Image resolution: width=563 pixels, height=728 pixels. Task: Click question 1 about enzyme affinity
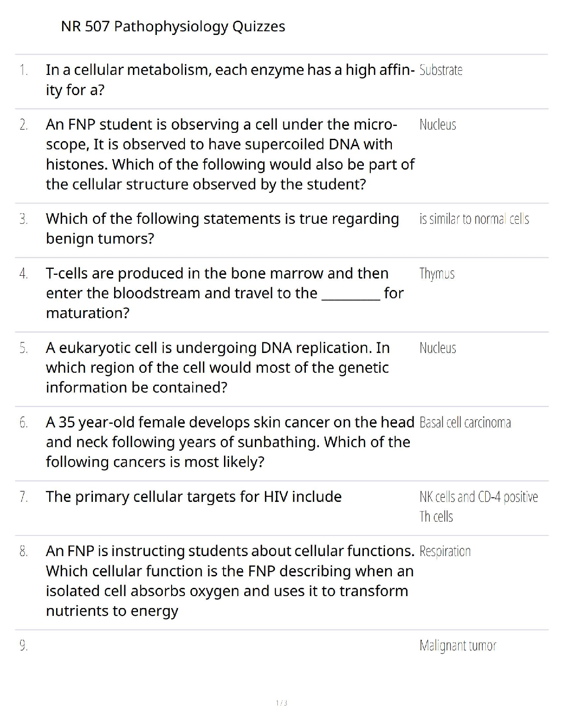tap(230, 80)
